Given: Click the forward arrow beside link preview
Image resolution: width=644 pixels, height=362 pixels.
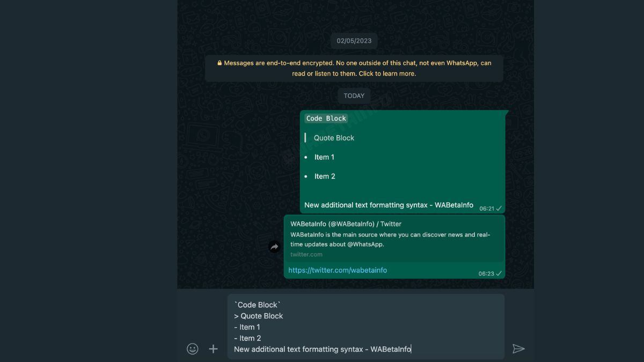Looking at the screenshot, I should tap(274, 247).
